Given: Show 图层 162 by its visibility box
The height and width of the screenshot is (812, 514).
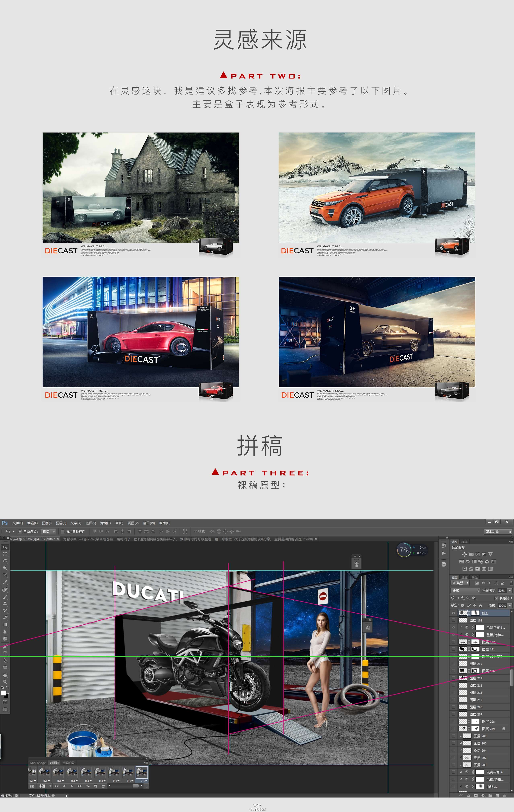Looking at the screenshot, I should (x=453, y=620).
